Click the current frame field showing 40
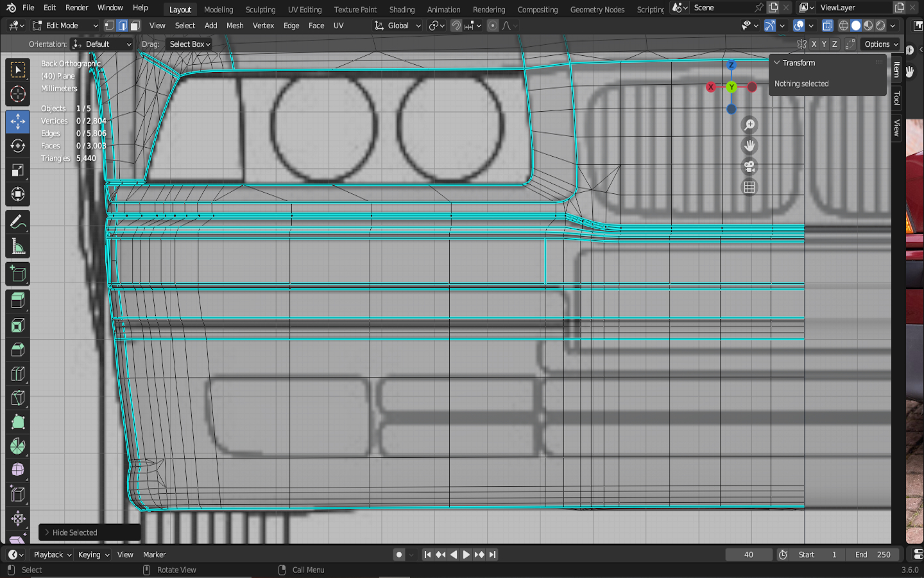 tap(749, 555)
